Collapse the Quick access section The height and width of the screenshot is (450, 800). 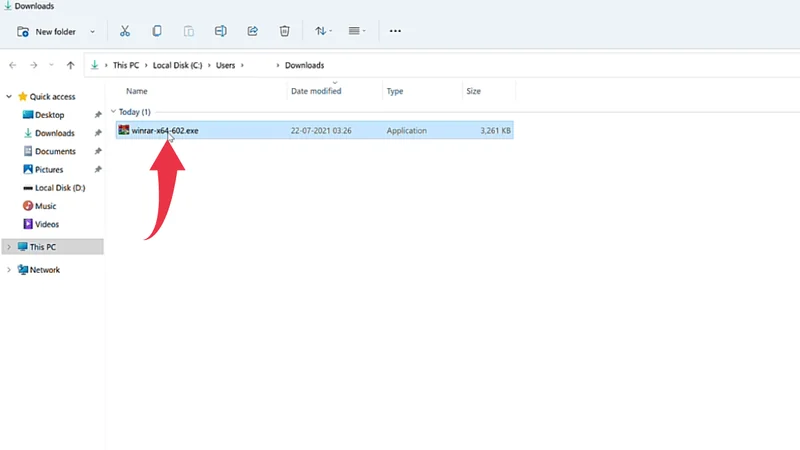tap(10, 97)
